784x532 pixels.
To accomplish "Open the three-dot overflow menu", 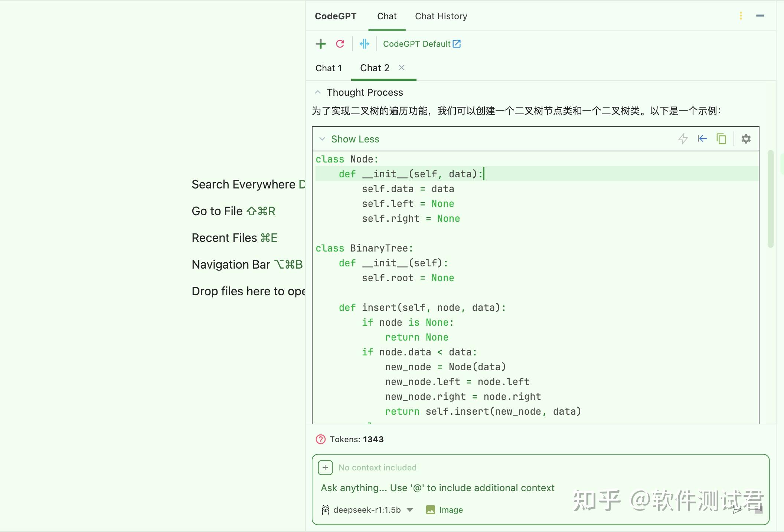I will [741, 16].
